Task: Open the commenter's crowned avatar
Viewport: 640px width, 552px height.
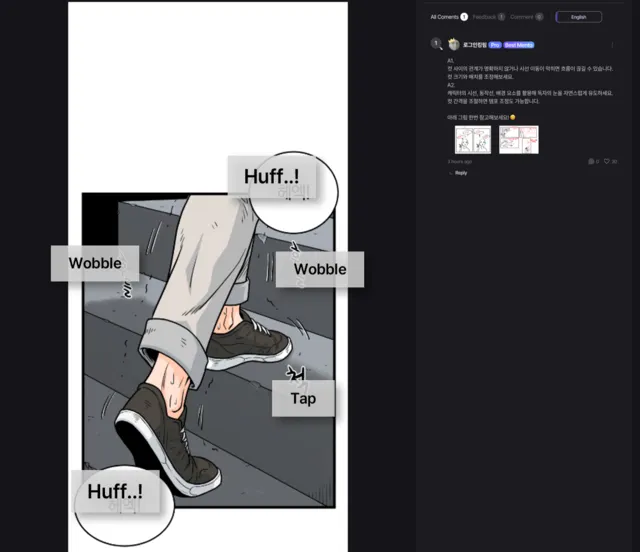Action: 453,44
